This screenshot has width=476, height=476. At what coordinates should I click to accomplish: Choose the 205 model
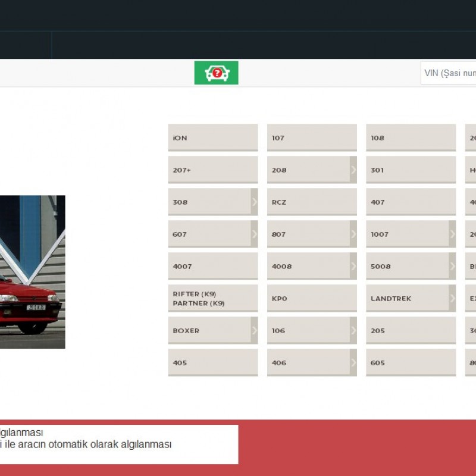point(409,330)
